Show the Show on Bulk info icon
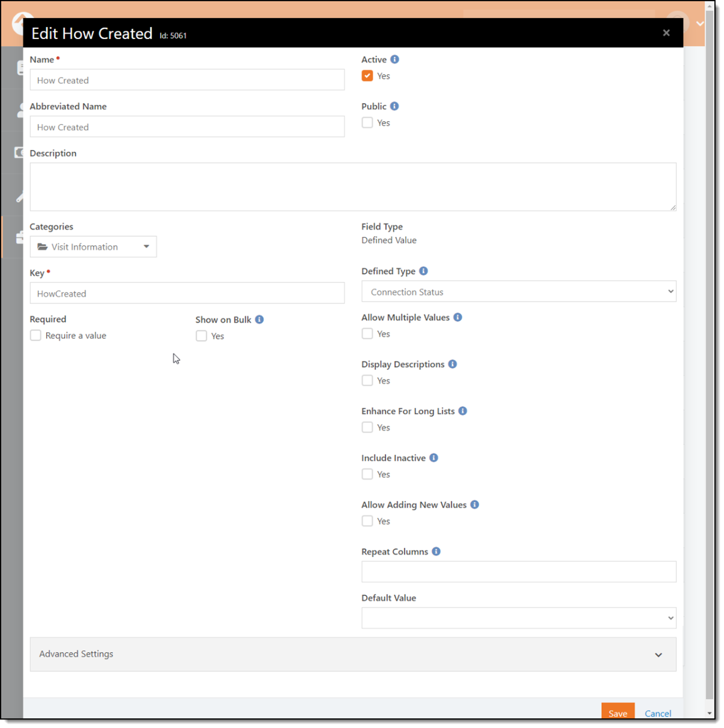 click(260, 320)
